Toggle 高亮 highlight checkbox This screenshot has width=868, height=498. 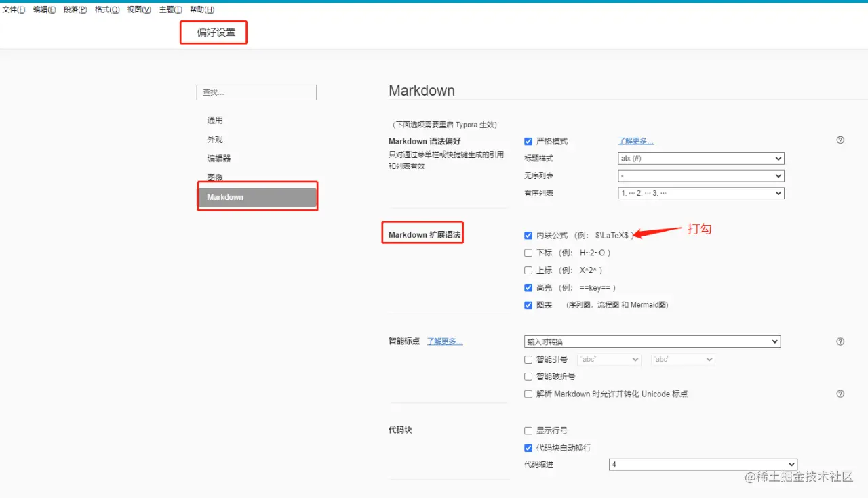coord(528,287)
